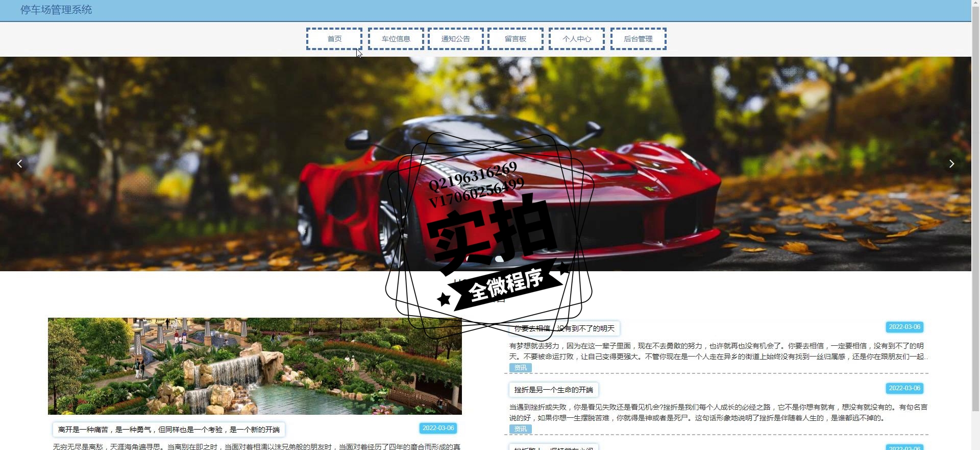
Task: Open article 挫折是另一个生命的开端
Action: point(554,390)
